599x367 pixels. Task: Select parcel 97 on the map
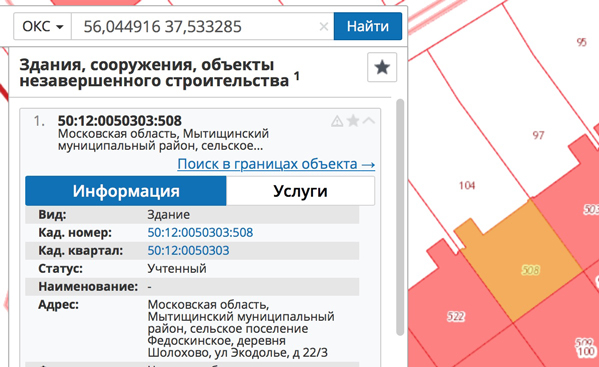click(x=538, y=135)
